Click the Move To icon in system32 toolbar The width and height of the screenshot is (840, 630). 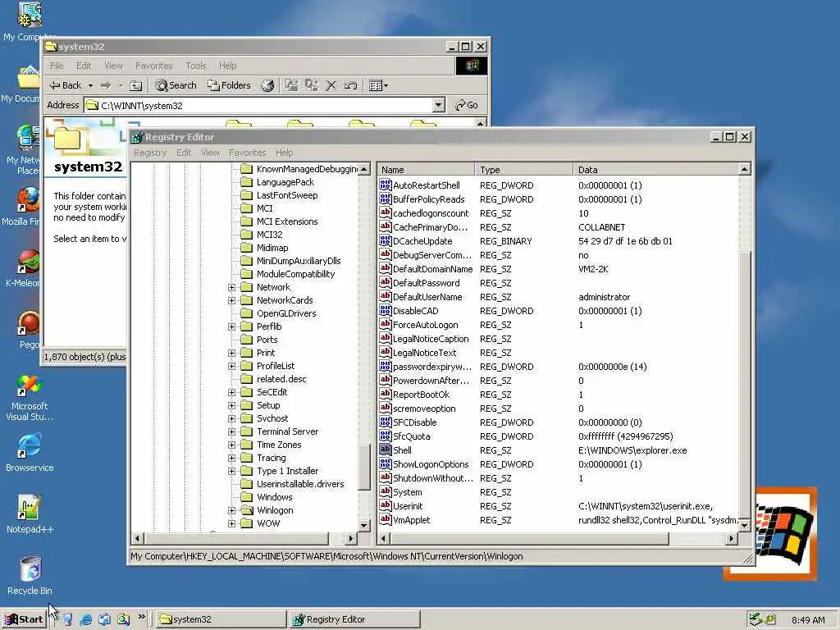[291, 85]
